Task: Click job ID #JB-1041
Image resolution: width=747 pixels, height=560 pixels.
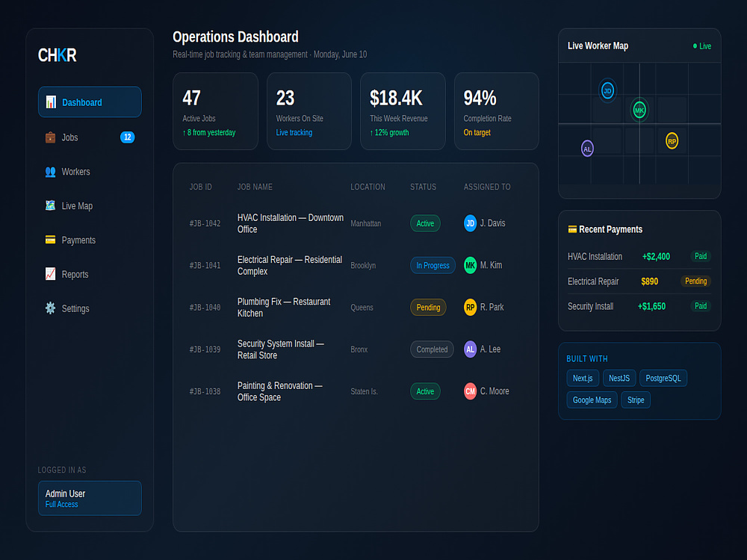Action: coord(205,265)
